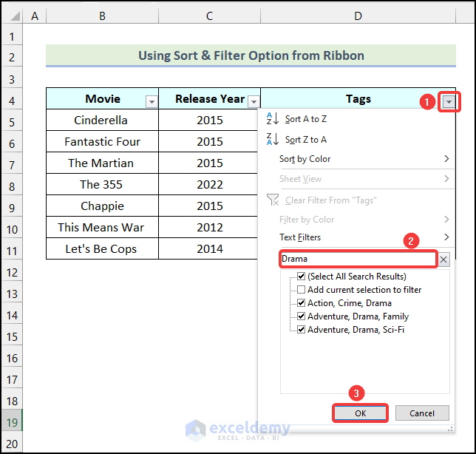Select The Martian cell

click(x=102, y=163)
